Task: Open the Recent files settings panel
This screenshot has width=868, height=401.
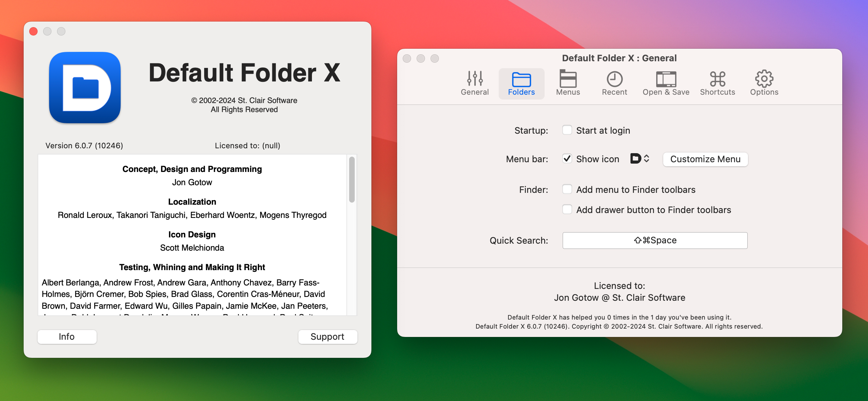Action: pyautogui.click(x=614, y=82)
